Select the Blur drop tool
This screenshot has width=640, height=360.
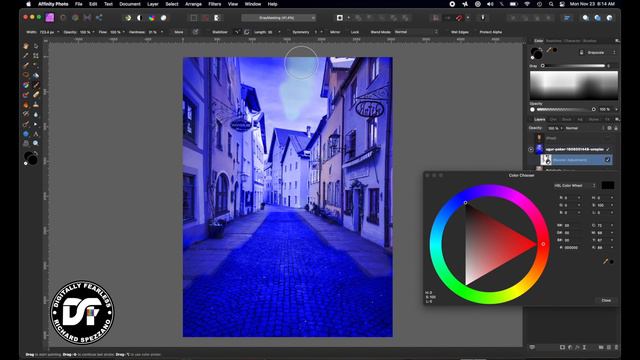[x=36, y=115]
